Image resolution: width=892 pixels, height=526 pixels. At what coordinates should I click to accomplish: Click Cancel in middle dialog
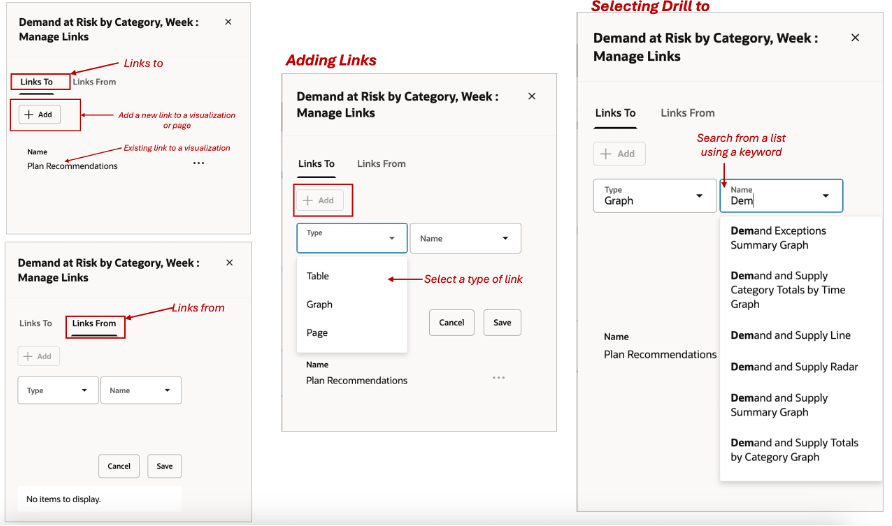tap(452, 322)
